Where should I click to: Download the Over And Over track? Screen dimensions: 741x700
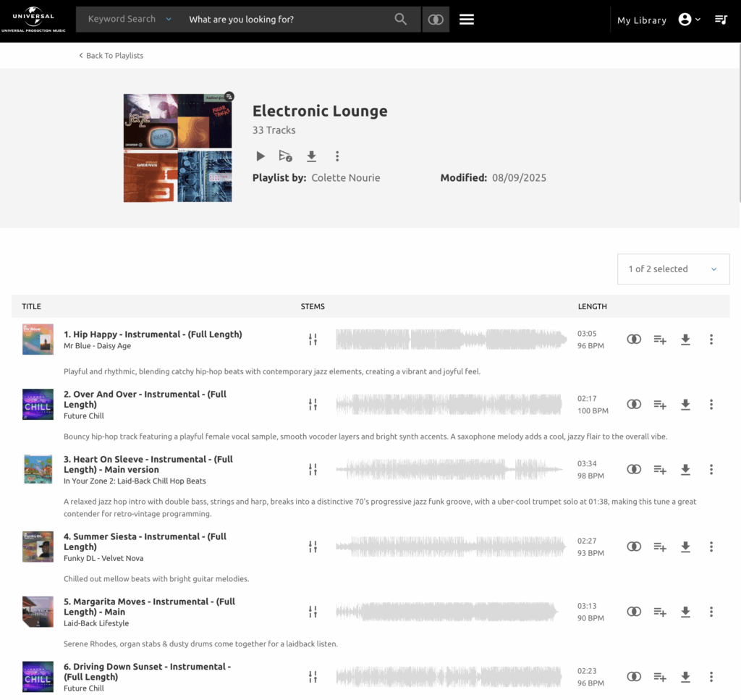[x=685, y=405]
